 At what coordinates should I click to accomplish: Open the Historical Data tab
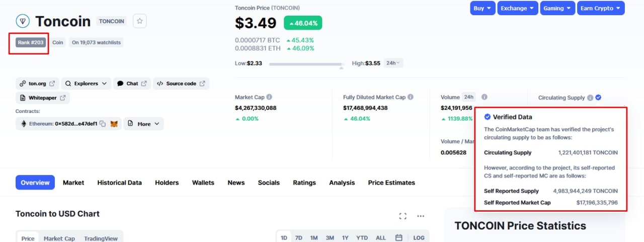[x=120, y=183]
